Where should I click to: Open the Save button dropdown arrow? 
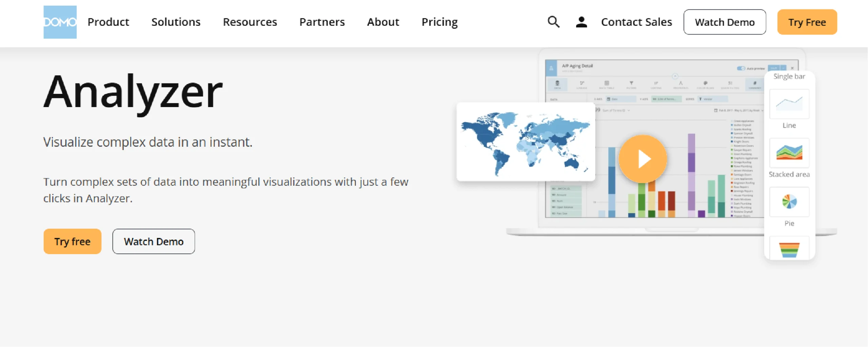(x=783, y=68)
